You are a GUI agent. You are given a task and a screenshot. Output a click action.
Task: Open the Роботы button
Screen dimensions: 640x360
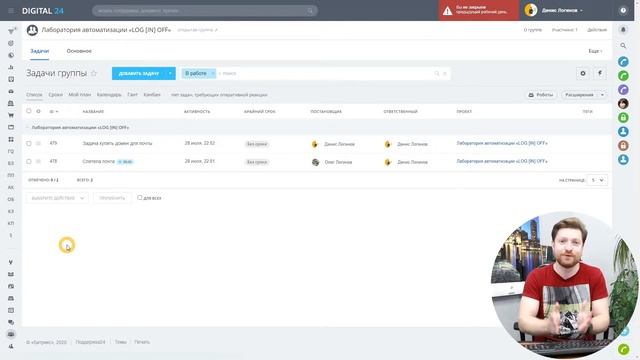(x=540, y=95)
